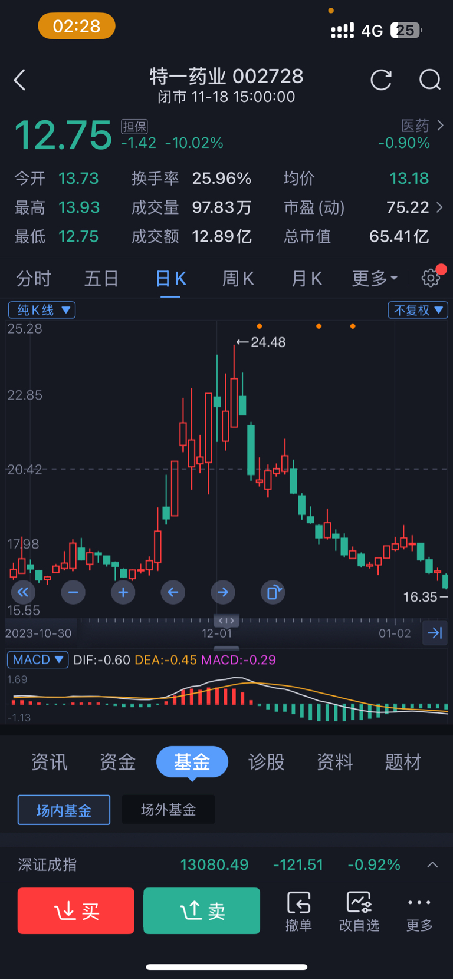This screenshot has height=980, width=453.
Task: Tap the 深证成指 13080.49 index value
Action: tap(215, 864)
